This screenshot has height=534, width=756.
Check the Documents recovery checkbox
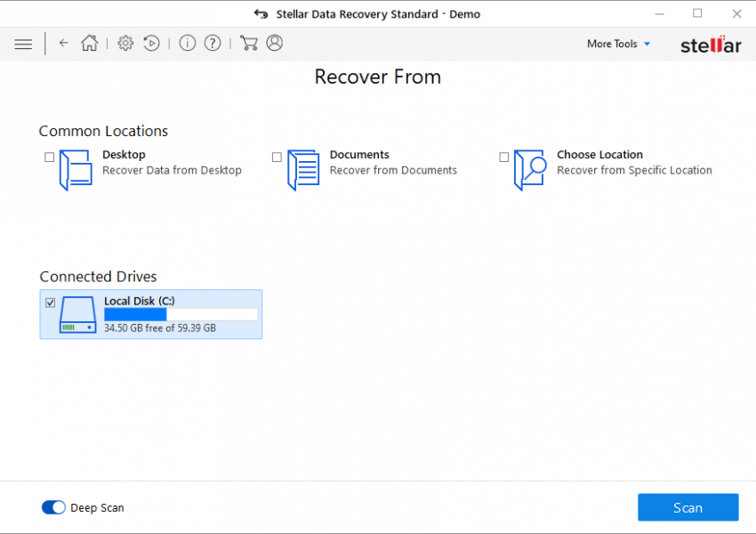(x=277, y=157)
